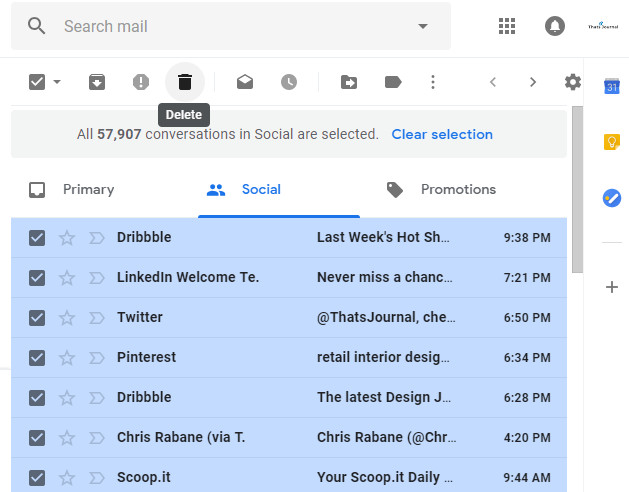
Task: Click the plus Get add-ons icon
Action: coord(612,287)
